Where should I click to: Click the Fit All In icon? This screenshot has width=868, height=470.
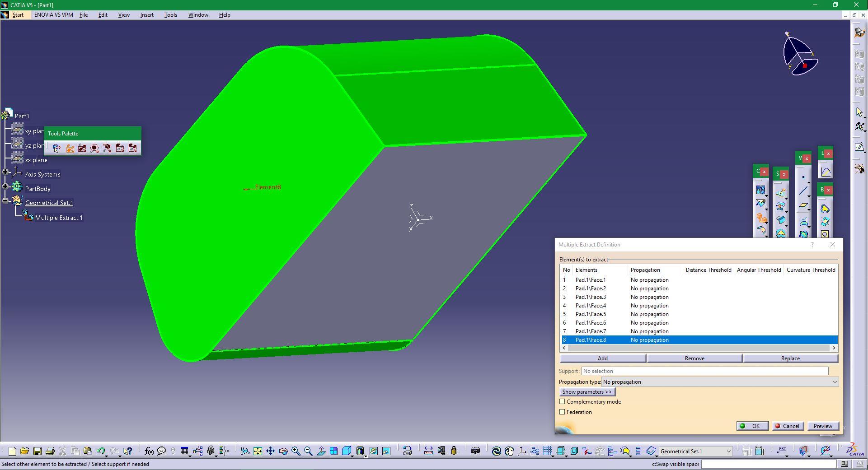point(258,451)
